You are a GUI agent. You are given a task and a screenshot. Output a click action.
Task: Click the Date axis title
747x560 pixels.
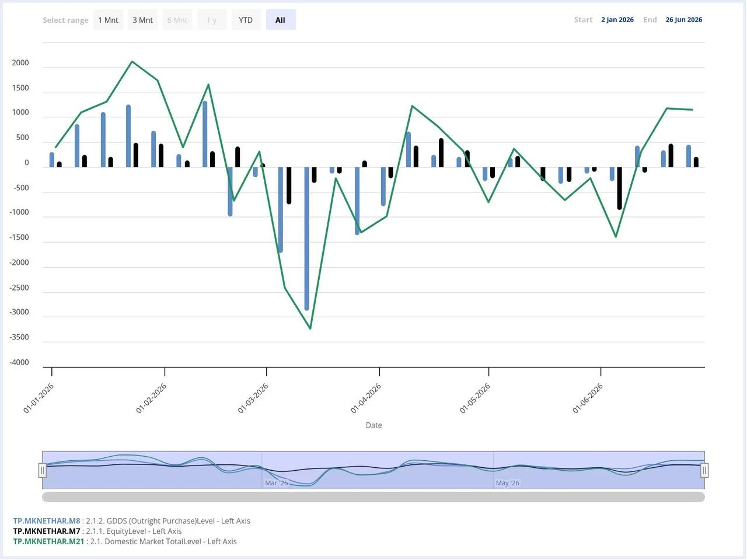point(374,425)
